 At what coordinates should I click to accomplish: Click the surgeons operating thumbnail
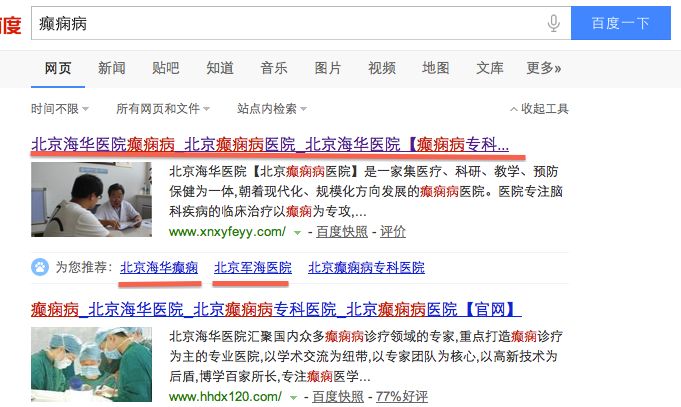pos(91,364)
